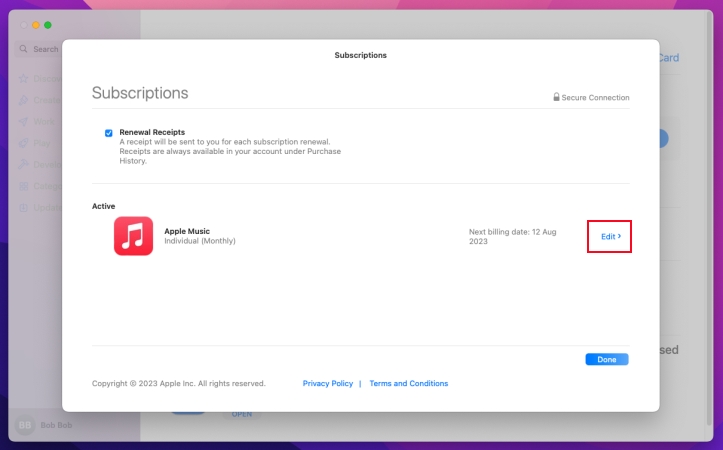
Task: Click the Secure Connection lock icon
Action: [x=556, y=97]
